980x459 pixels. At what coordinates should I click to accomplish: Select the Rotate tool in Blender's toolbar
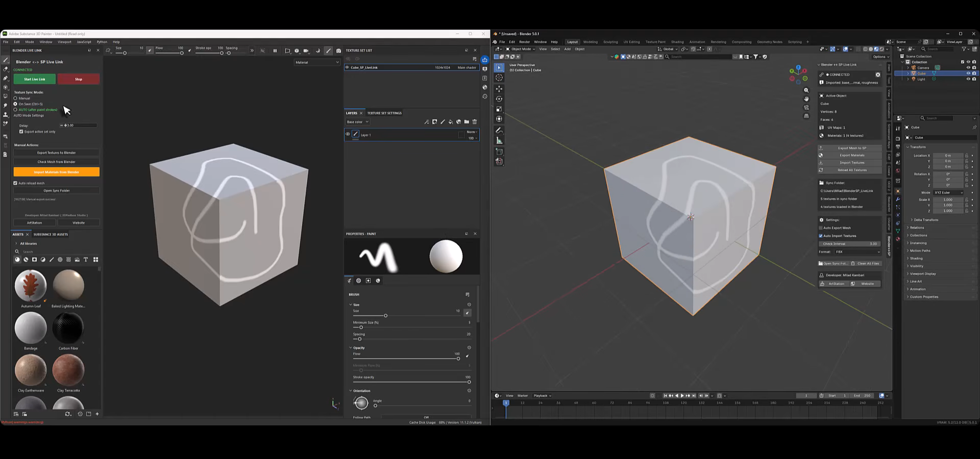pyautogui.click(x=499, y=99)
